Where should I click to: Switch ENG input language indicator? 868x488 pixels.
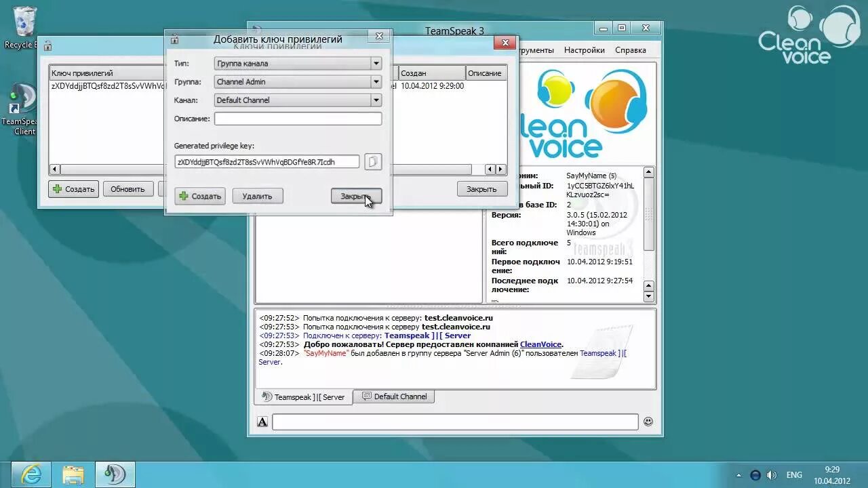(794, 475)
